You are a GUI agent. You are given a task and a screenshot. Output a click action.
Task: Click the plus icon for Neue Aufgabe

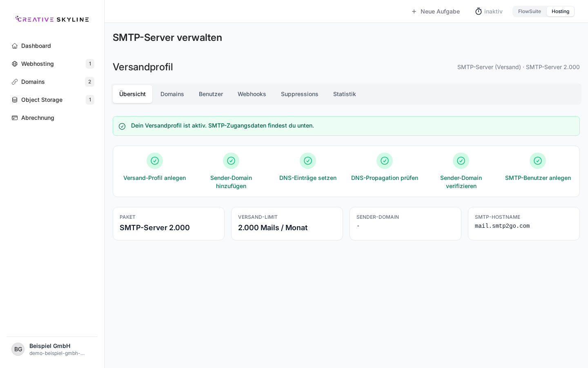[414, 11]
